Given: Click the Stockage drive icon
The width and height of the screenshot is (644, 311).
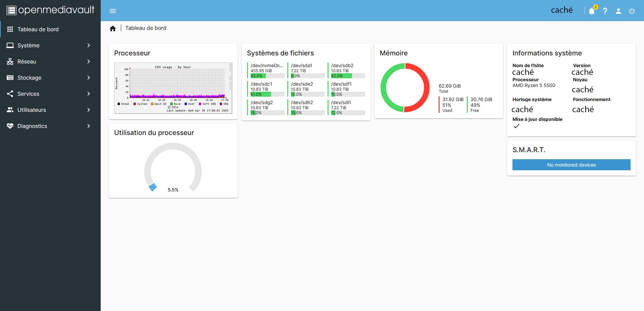Looking at the screenshot, I should pos(10,78).
